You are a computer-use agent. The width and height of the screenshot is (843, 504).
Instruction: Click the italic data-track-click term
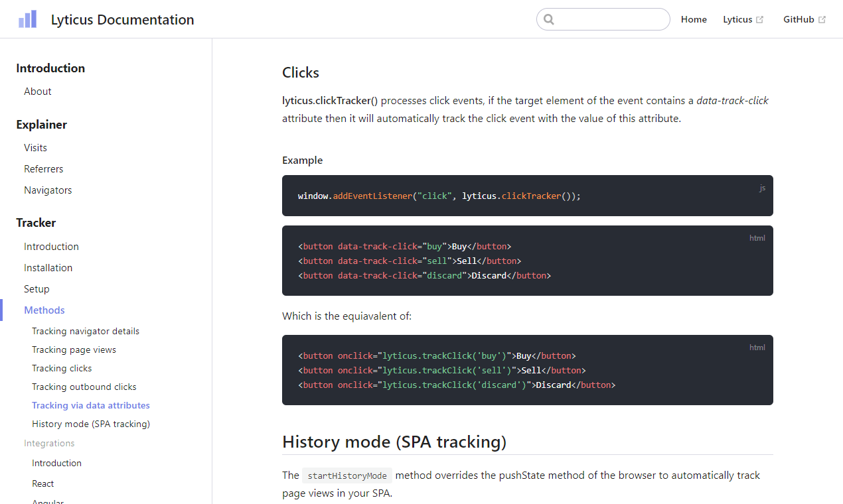click(x=732, y=101)
